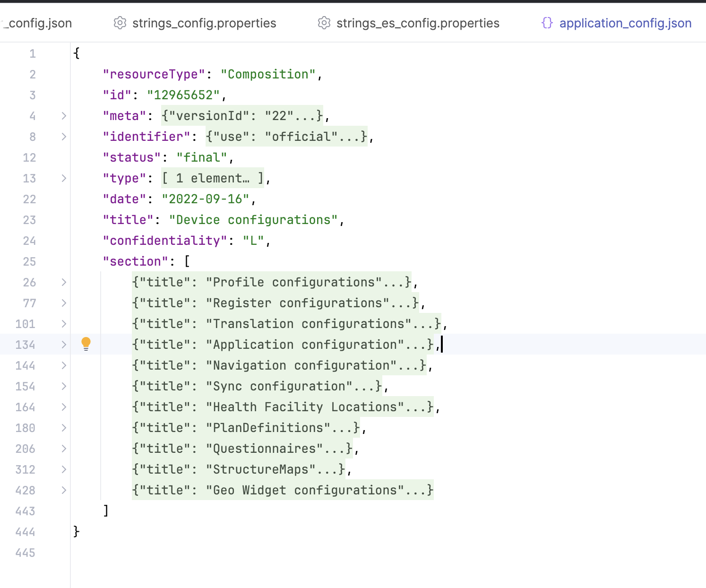Click the "confidentiality" key
This screenshot has width=706, height=588.
(x=165, y=241)
